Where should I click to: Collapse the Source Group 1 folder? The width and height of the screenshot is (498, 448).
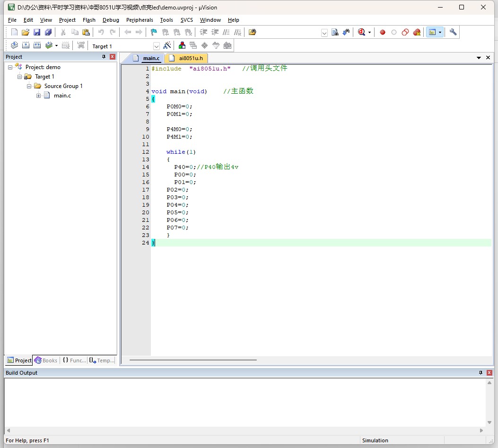tap(29, 86)
